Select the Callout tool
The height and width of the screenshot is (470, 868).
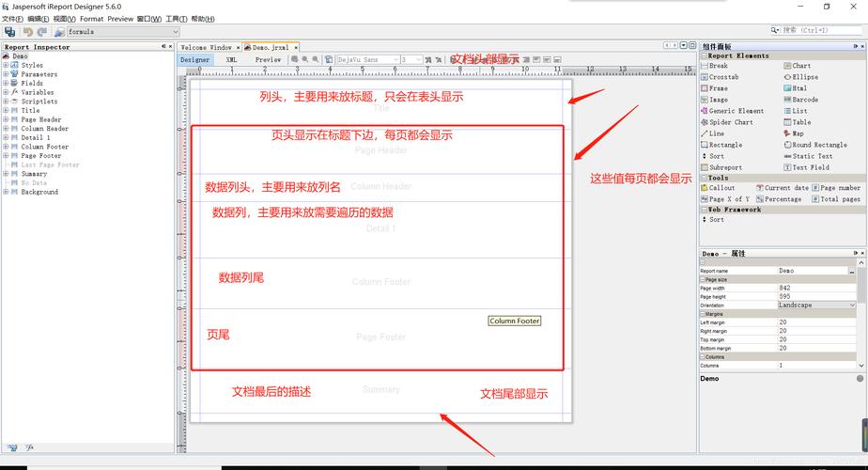718,188
